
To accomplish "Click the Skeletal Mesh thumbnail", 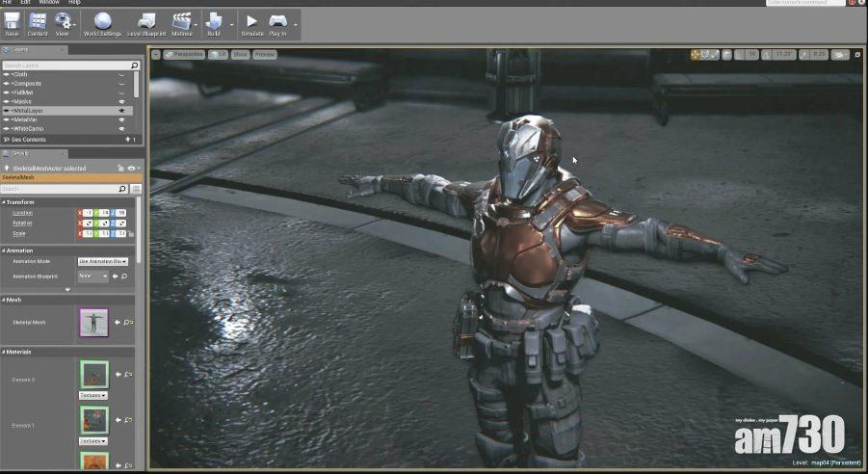I will tap(93, 322).
